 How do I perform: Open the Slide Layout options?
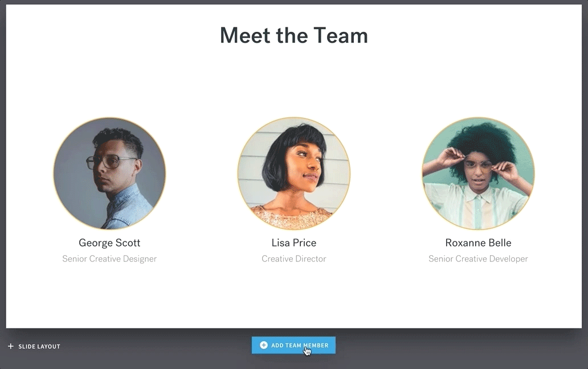pos(34,346)
